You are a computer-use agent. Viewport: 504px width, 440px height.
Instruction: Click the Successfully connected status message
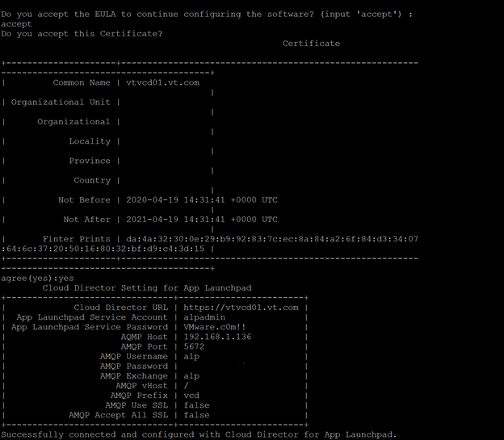click(x=199, y=435)
